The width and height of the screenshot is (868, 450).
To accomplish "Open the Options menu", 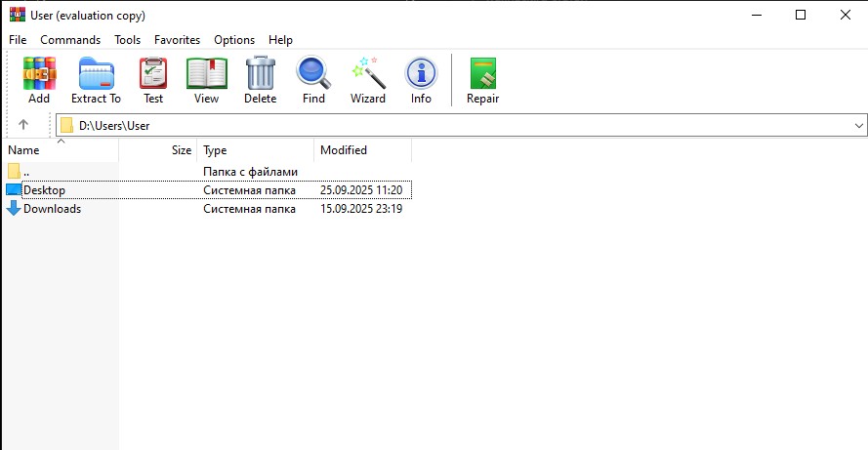I will point(234,40).
